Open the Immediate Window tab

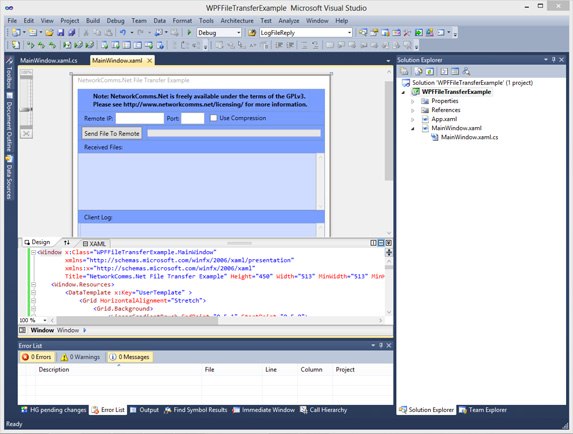click(x=264, y=410)
